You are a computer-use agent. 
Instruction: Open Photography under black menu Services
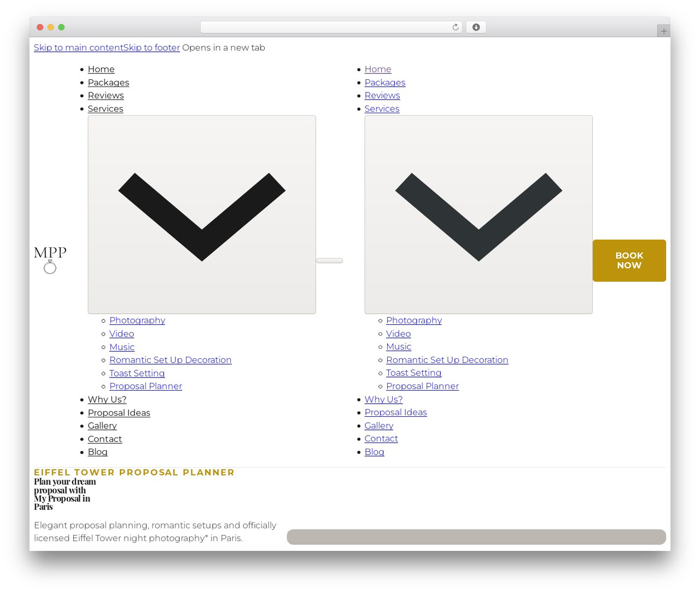pyautogui.click(x=137, y=320)
